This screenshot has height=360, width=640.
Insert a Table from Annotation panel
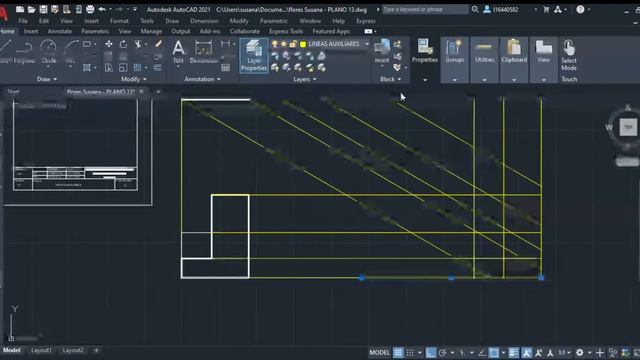pyautogui.click(x=225, y=67)
